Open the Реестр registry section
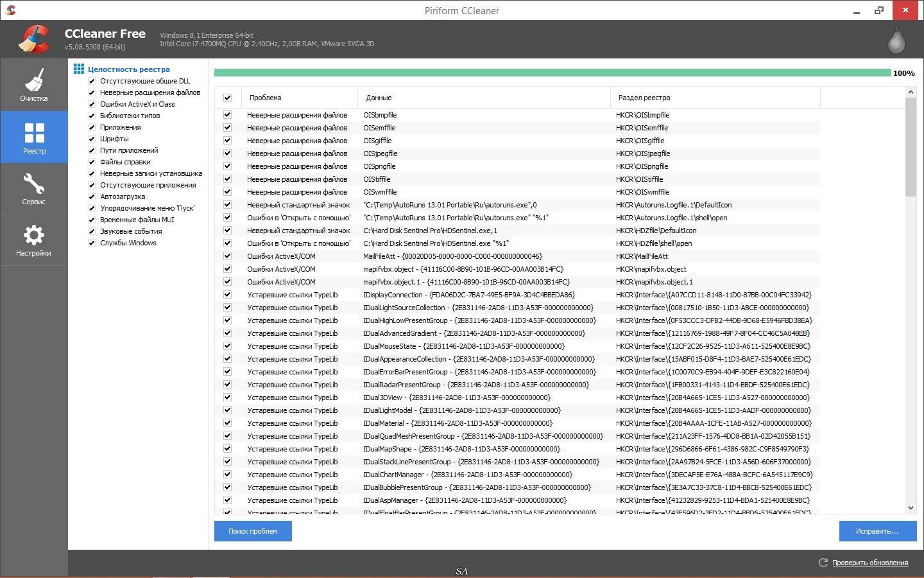This screenshot has width=924, height=578. coord(33,137)
